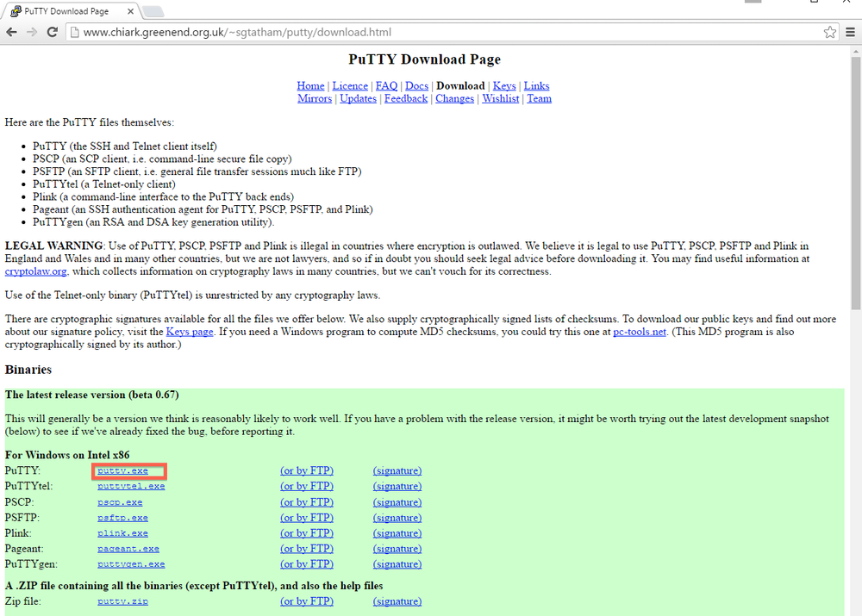
Task: Open the FAQ link
Action: coord(386,86)
